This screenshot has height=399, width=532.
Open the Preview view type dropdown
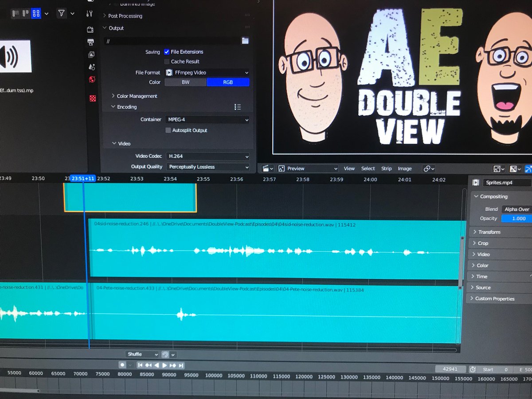point(308,168)
